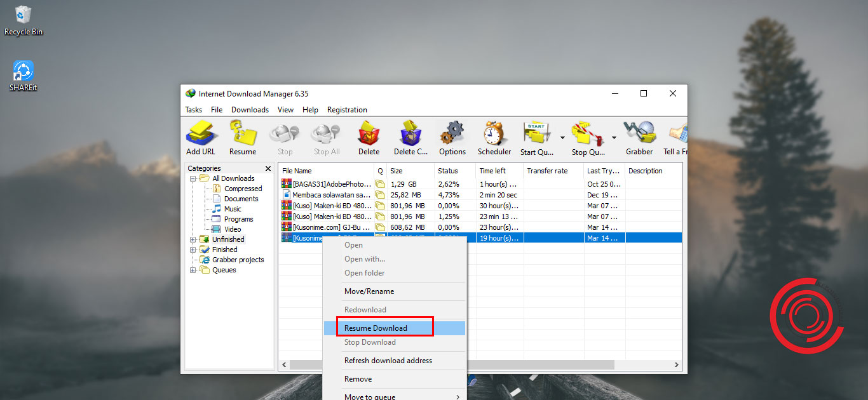The image size is (868, 400).
Task: Select Programs category in tree
Action: coord(238,219)
